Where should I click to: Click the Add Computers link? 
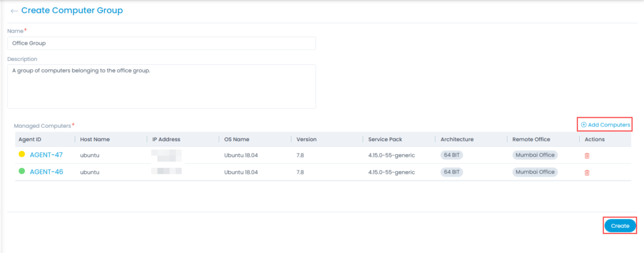pyautogui.click(x=605, y=125)
